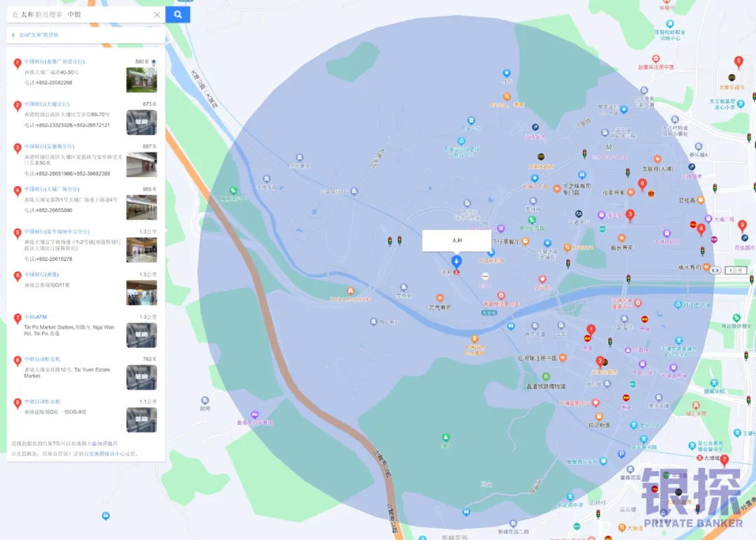Open 中国银行(大埔分行) result link

click(x=47, y=104)
